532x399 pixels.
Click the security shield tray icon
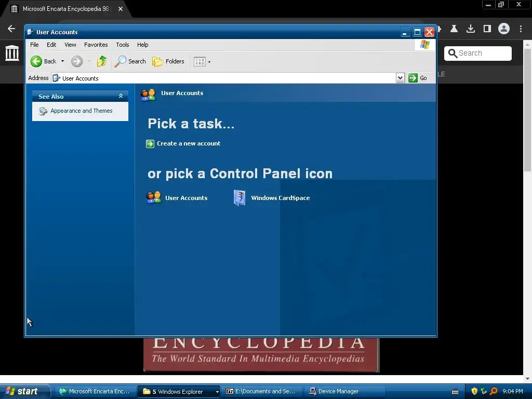pos(474,391)
